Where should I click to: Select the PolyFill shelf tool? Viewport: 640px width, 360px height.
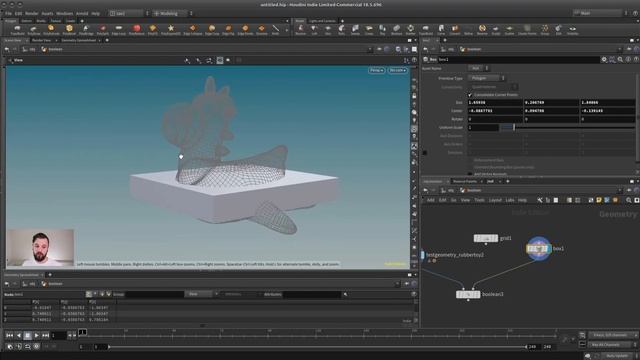click(153, 29)
